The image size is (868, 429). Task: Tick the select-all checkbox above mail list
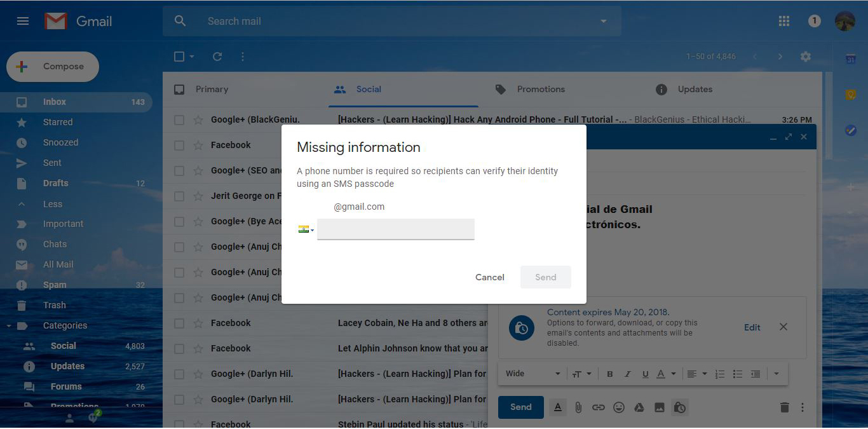coord(179,57)
